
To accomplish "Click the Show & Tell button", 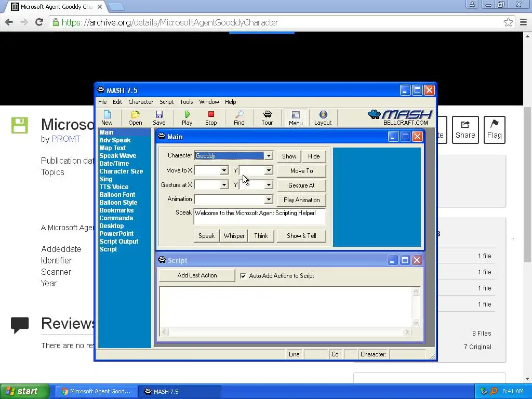I will [x=302, y=236].
